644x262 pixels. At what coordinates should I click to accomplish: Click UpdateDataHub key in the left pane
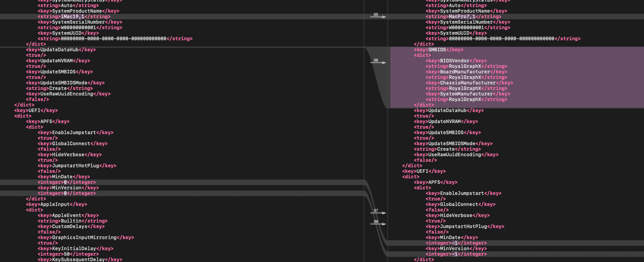click(61, 50)
